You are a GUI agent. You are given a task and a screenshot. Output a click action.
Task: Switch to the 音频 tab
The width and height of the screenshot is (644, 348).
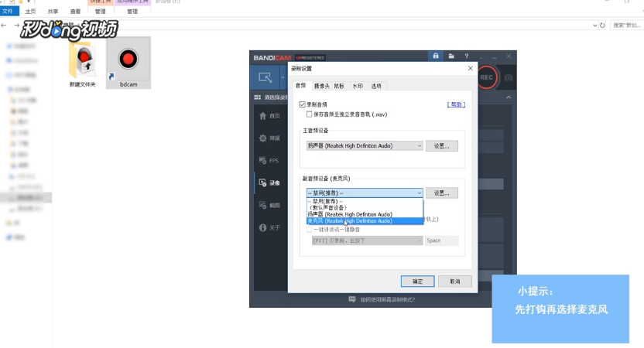[x=301, y=85]
